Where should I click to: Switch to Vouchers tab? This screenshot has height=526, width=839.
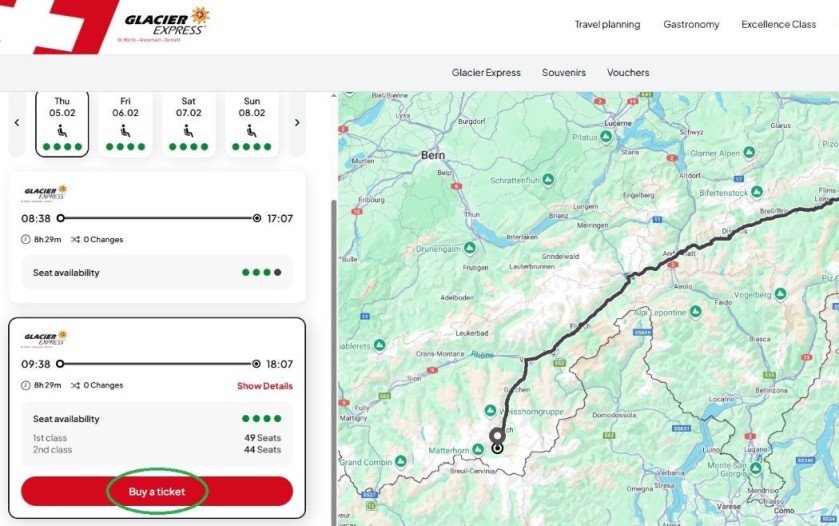pos(628,73)
